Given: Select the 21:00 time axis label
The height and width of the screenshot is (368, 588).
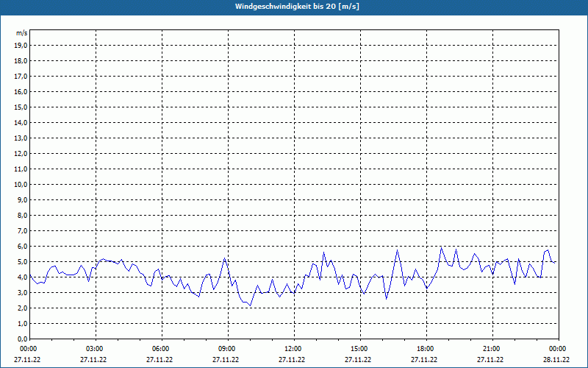Looking at the screenshot, I should tap(492, 349).
